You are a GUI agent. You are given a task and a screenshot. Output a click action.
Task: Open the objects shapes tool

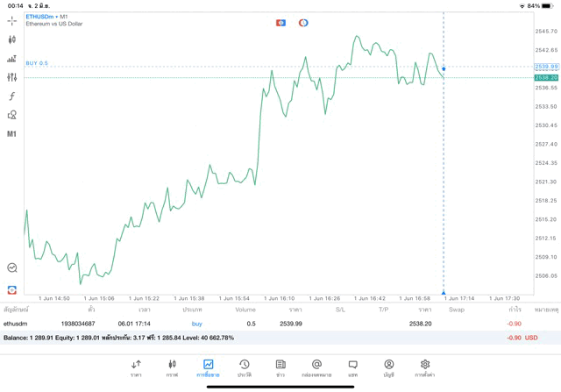[12, 115]
